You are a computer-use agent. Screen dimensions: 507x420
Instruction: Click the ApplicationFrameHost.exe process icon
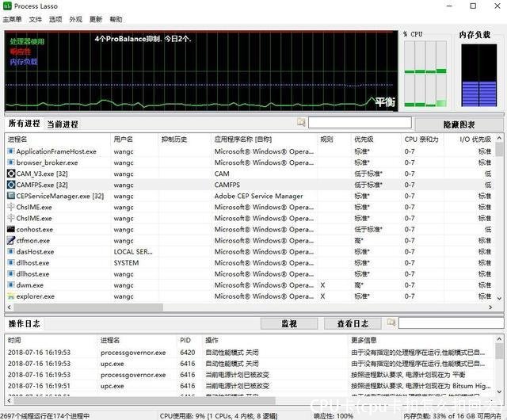coord(11,151)
